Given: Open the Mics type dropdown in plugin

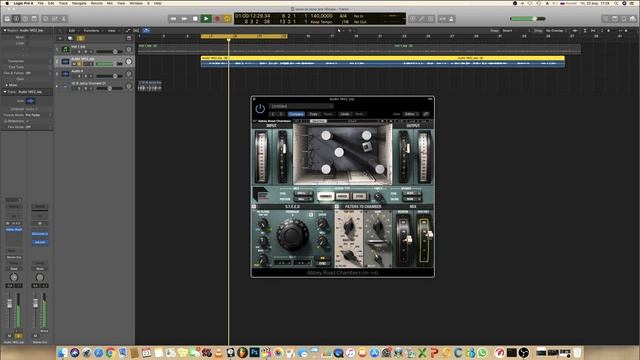Looking at the screenshot, I should (303, 193).
